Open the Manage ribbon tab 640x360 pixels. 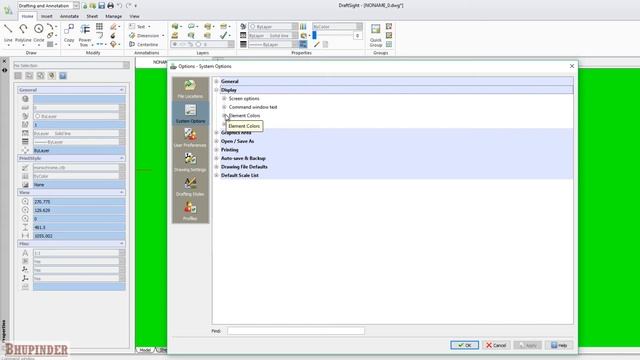pos(113,16)
